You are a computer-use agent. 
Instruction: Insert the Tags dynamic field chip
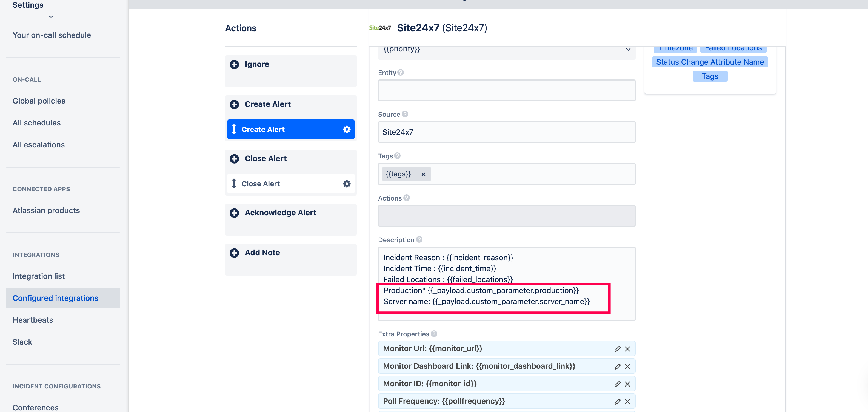pos(710,76)
